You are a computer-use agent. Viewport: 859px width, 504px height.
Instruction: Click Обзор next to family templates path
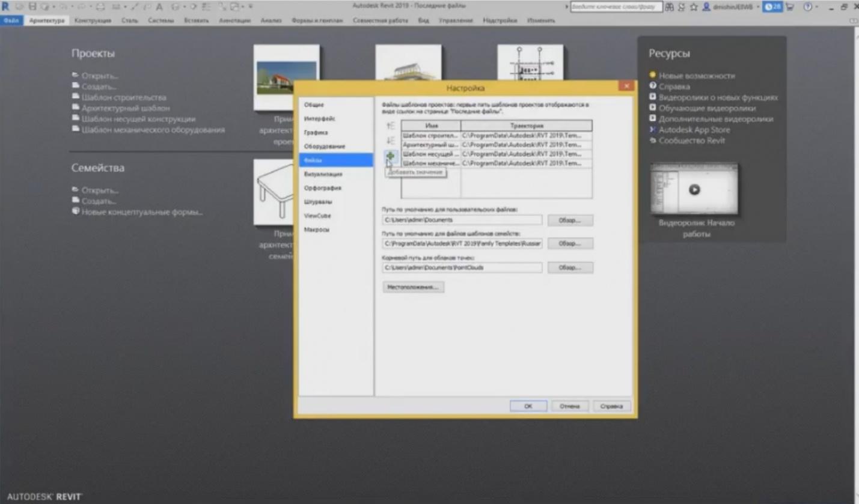tap(570, 244)
